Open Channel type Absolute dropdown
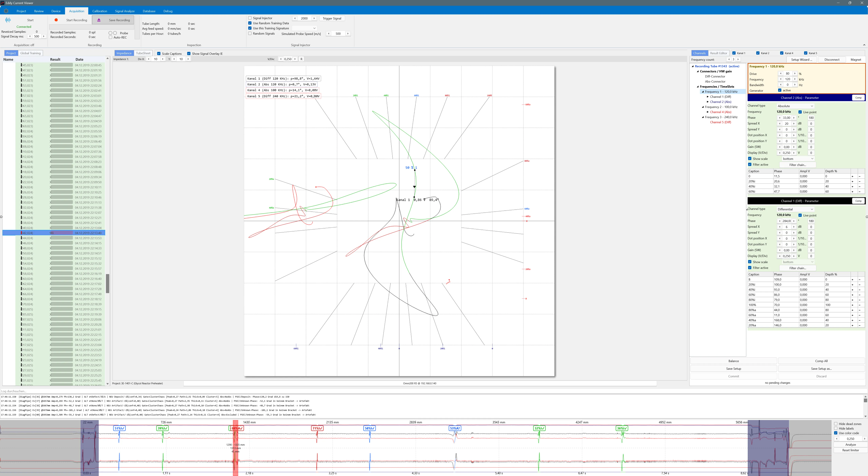 pyautogui.click(x=796, y=106)
